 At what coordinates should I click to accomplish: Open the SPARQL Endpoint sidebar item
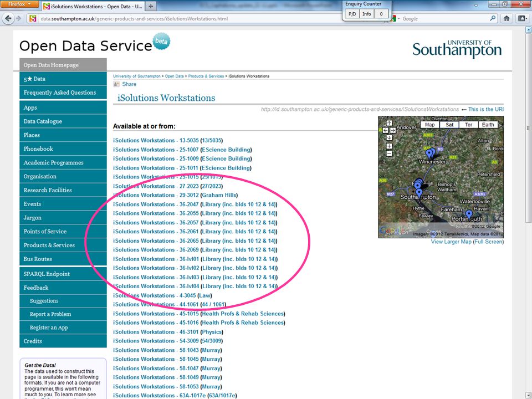63,274
